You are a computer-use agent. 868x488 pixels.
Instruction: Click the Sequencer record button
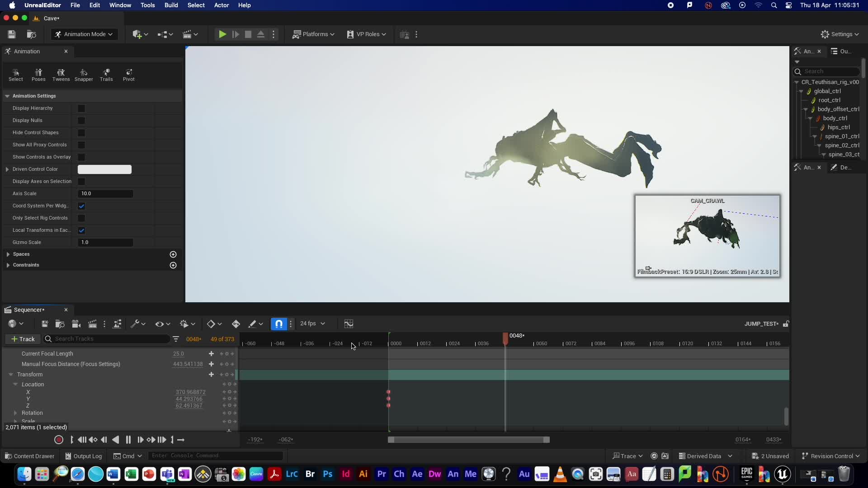(58, 440)
